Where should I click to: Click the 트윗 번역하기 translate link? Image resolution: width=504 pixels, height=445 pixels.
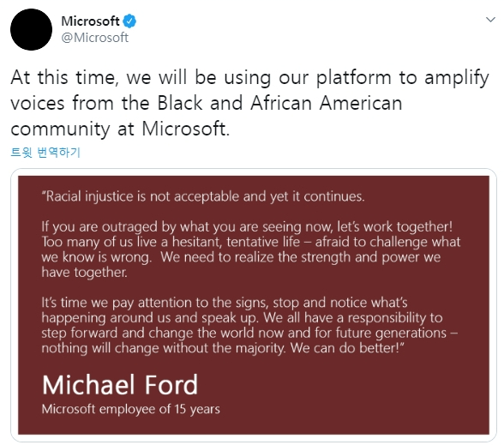(45, 152)
